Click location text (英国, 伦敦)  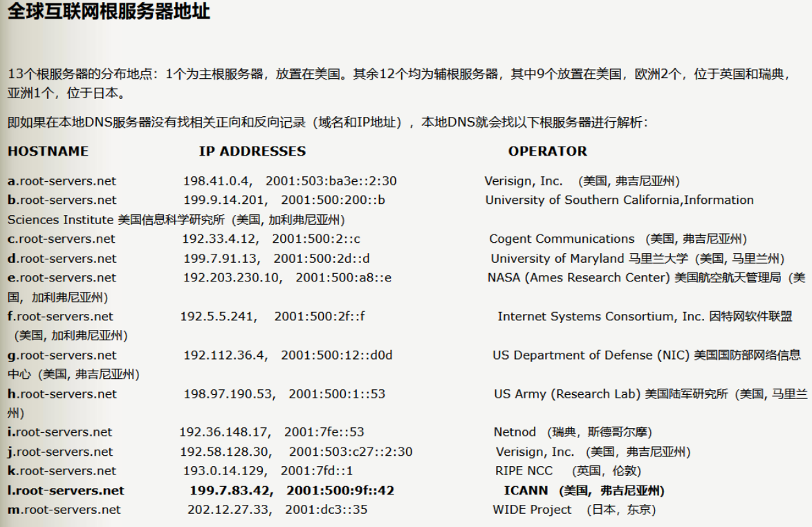tap(607, 471)
